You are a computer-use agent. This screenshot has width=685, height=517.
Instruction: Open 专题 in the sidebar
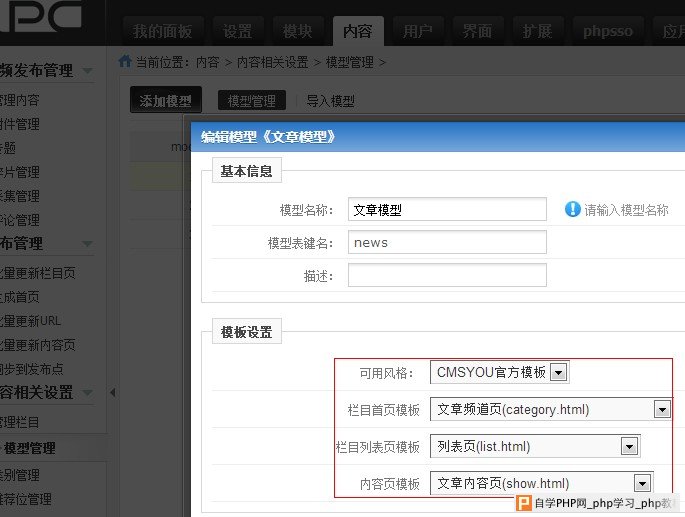[8, 148]
